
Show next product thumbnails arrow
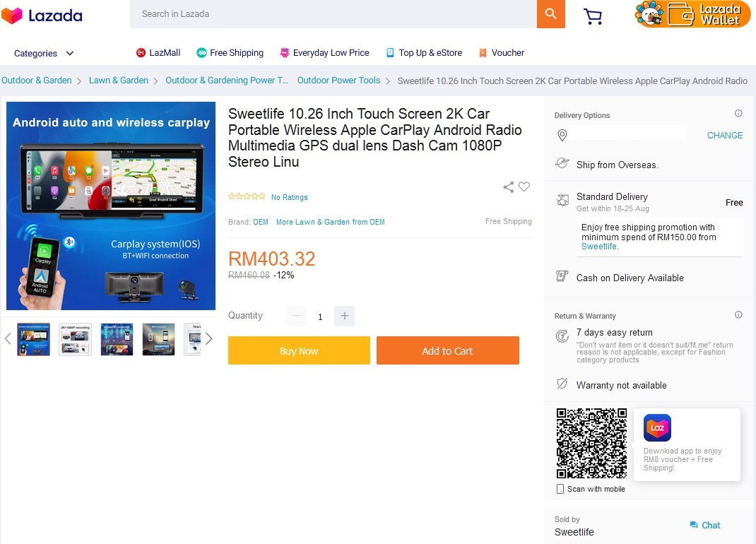click(x=208, y=338)
